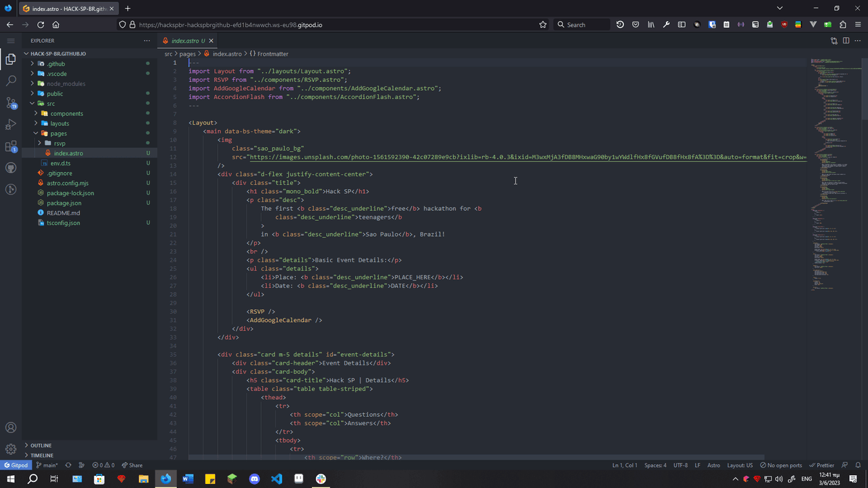Expand the TIMELINE section
The image size is (868, 488).
coord(41,455)
